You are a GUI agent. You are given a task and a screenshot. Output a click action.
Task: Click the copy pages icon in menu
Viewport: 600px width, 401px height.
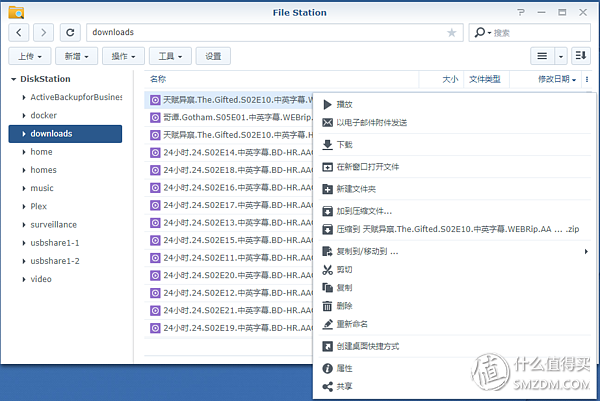[x=327, y=288]
